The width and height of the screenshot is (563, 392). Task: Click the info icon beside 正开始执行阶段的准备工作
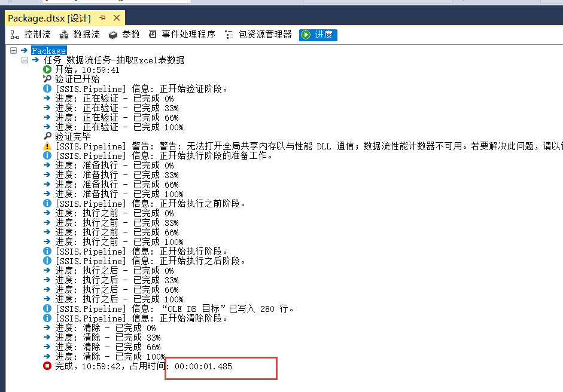point(47,155)
